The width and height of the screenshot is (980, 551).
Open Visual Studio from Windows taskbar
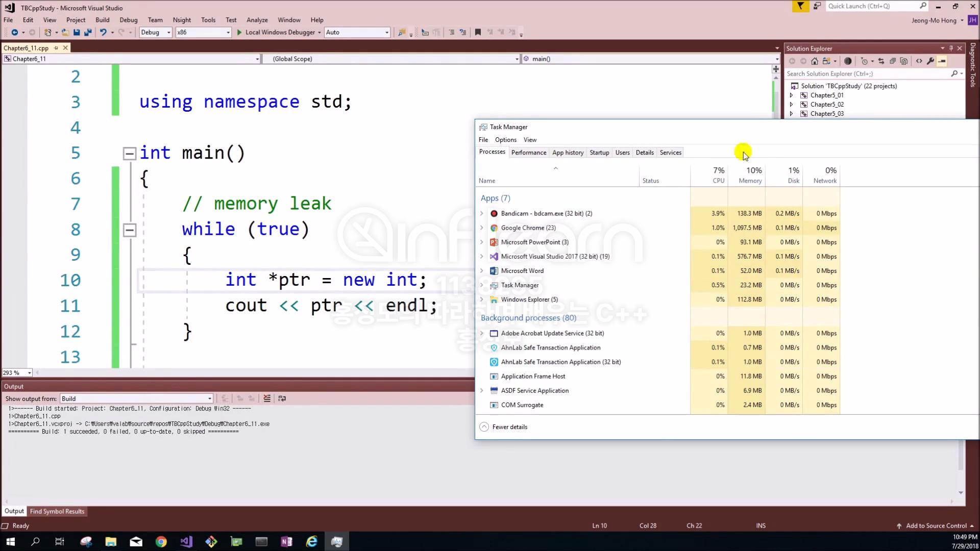186,541
